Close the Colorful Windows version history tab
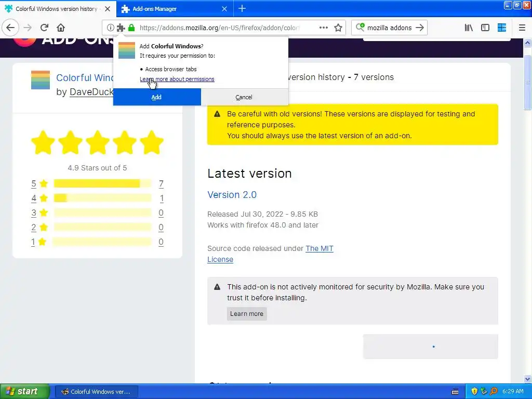Image resolution: width=532 pixels, height=399 pixels. pyautogui.click(x=108, y=9)
